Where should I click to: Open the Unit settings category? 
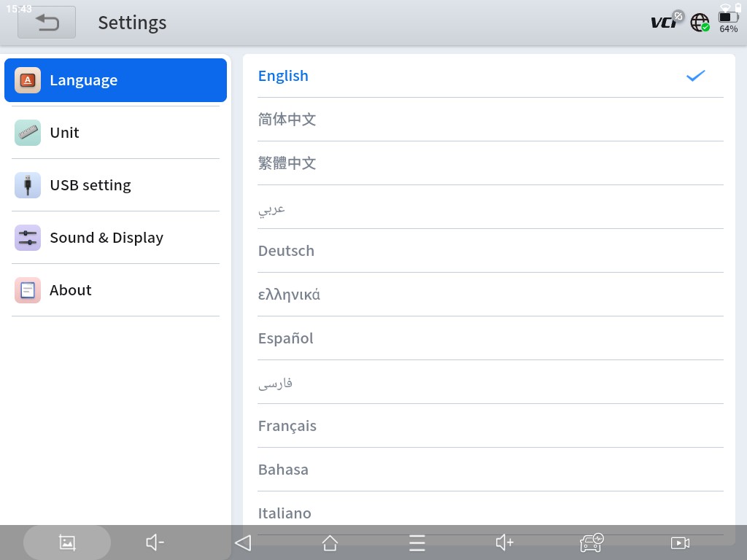(x=115, y=133)
